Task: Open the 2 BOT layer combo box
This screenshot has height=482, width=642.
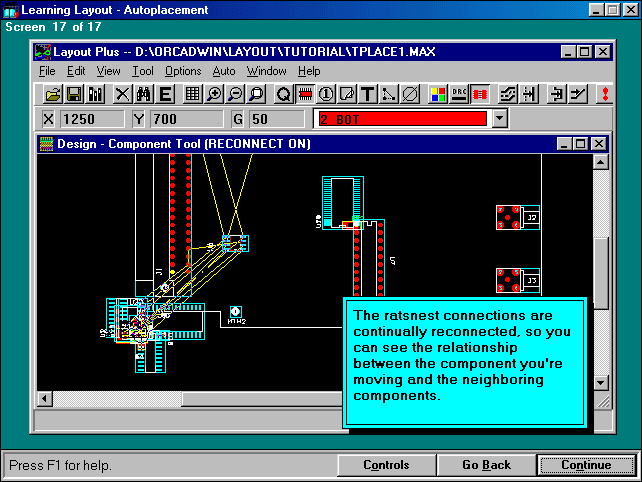Action: (401, 119)
